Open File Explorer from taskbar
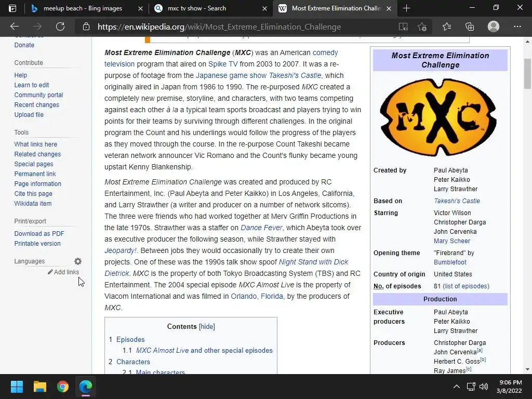This screenshot has height=399, width=532. coord(39,387)
